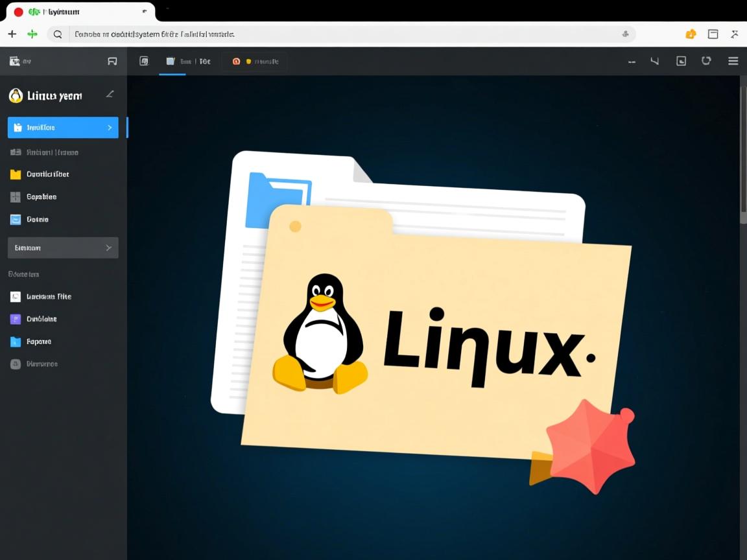Image resolution: width=747 pixels, height=560 pixels.
Task: Click the hamburger menu icon at top right
Action: click(x=733, y=61)
